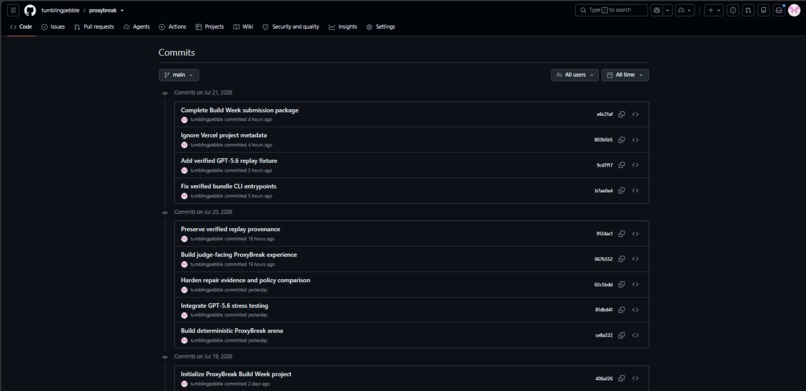The image size is (806, 391).
Task: Copy SHA for Harden repair evidence commit
Action: pos(621,284)
